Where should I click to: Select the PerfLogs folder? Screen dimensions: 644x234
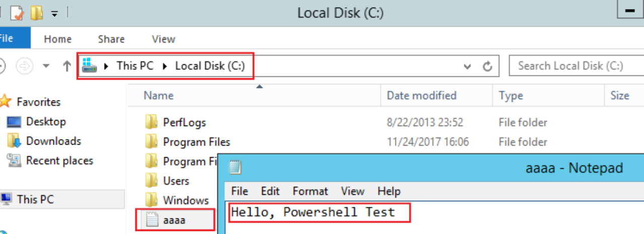pos(184,122)
